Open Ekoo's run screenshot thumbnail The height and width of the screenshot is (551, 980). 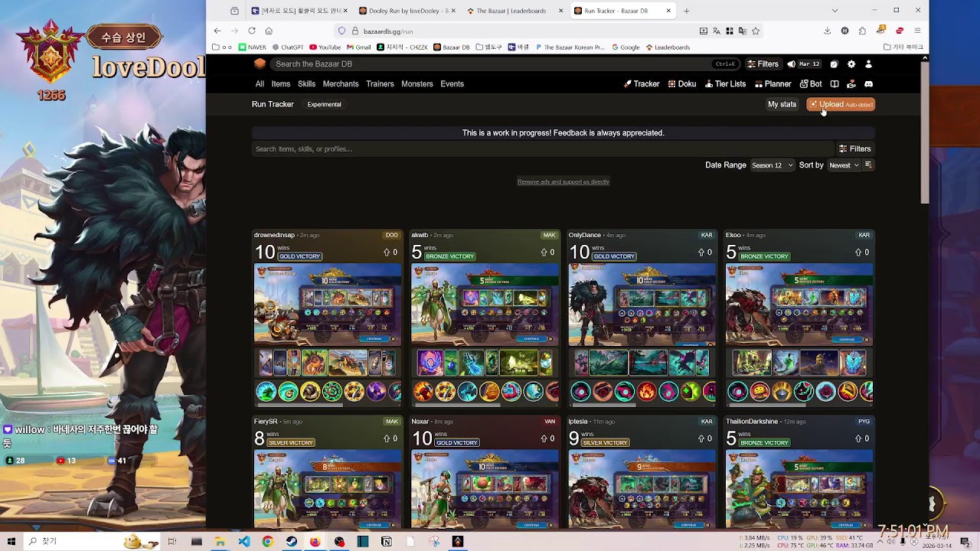799,304
